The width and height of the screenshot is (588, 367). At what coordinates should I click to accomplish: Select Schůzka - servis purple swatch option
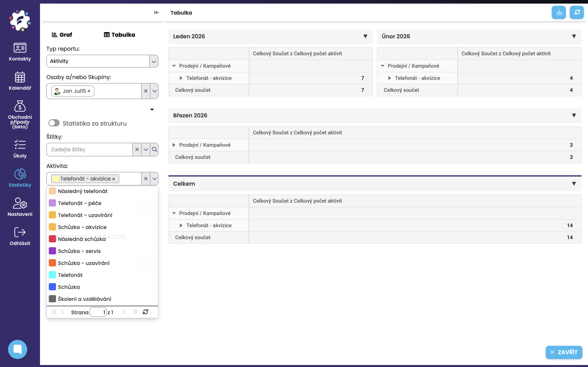pyautogui.click(x=52, y=251)
